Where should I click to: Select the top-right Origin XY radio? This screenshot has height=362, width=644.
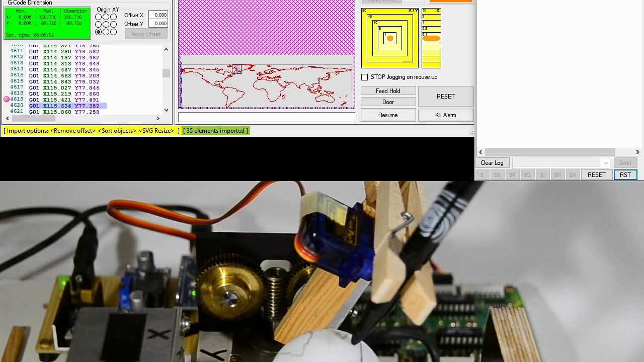[114, 17]
